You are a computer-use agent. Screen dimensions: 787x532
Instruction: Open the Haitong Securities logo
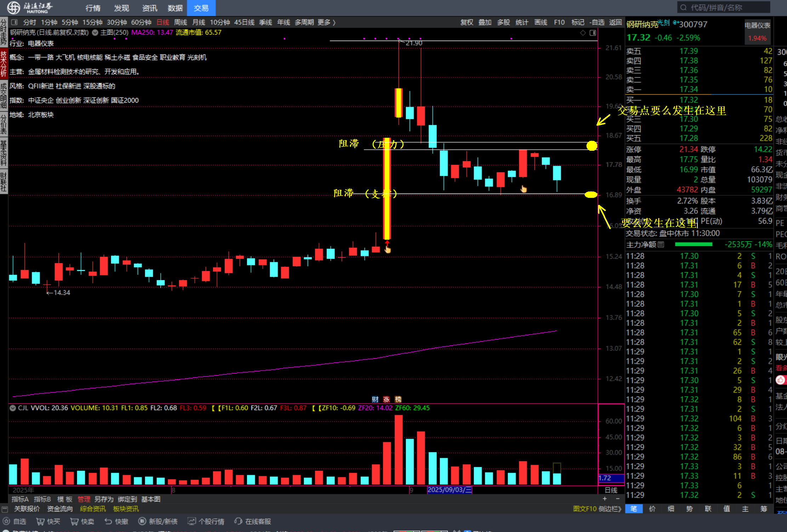(30, 7)
